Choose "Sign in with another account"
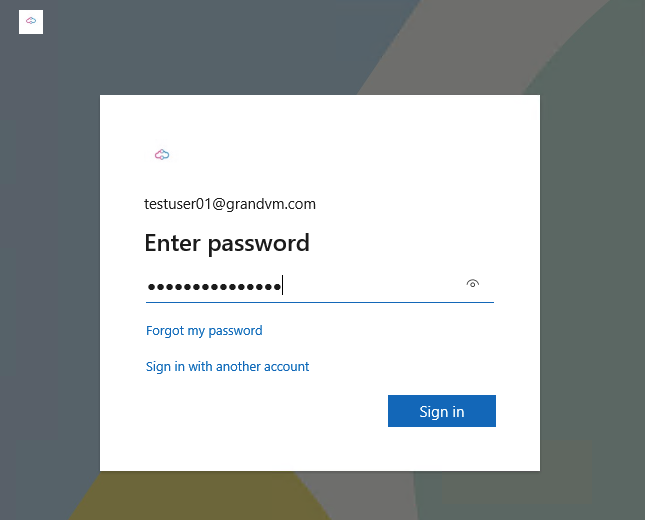Image resolution: width=645 pixels, height=520 pixels. (x=227, y=367)
